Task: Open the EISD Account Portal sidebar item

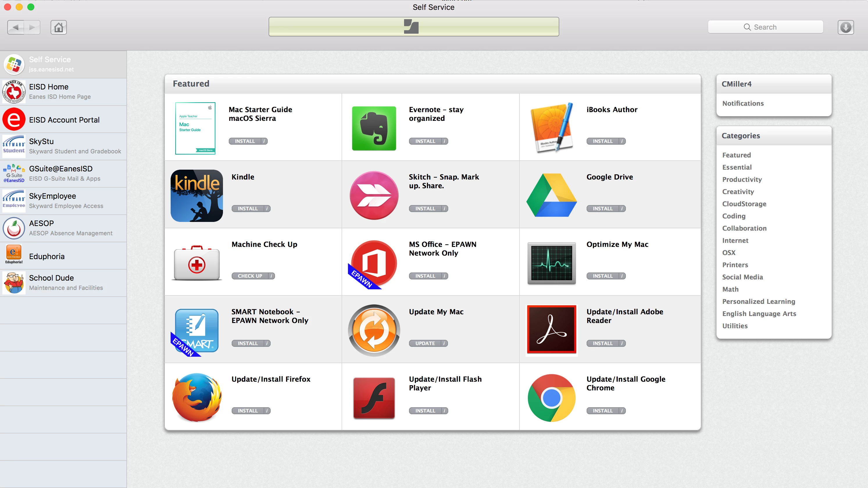Action: click(x=63, y=120)
